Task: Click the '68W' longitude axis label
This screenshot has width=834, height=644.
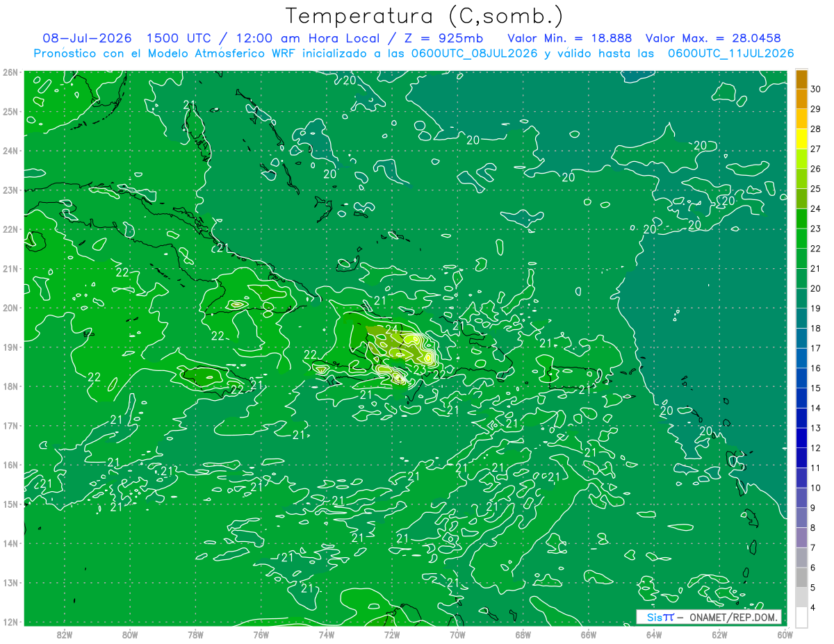Action: pyautogui.click(x=523, y=634)
